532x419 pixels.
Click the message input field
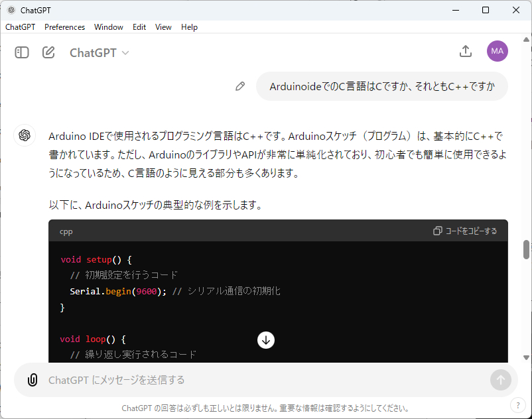265,380
